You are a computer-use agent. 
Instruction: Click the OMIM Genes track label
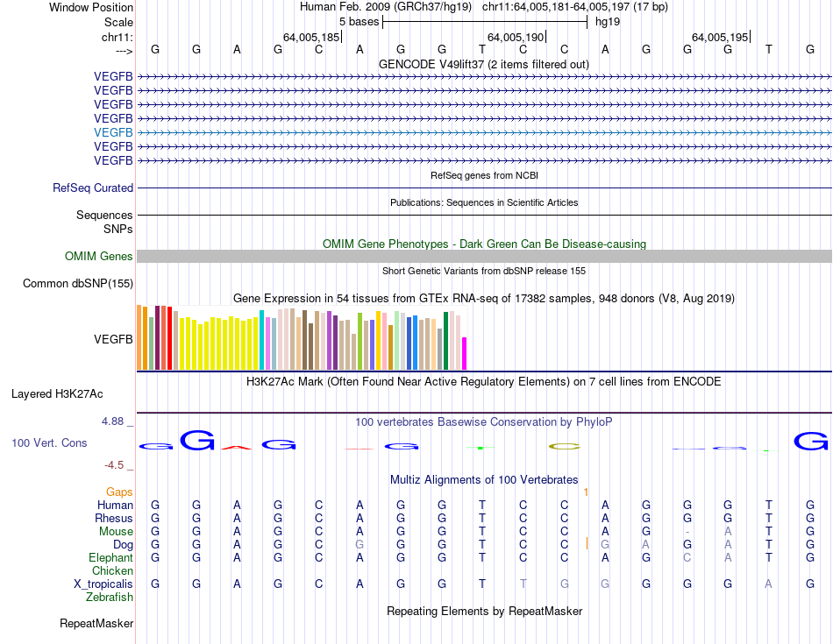(99, 257)
